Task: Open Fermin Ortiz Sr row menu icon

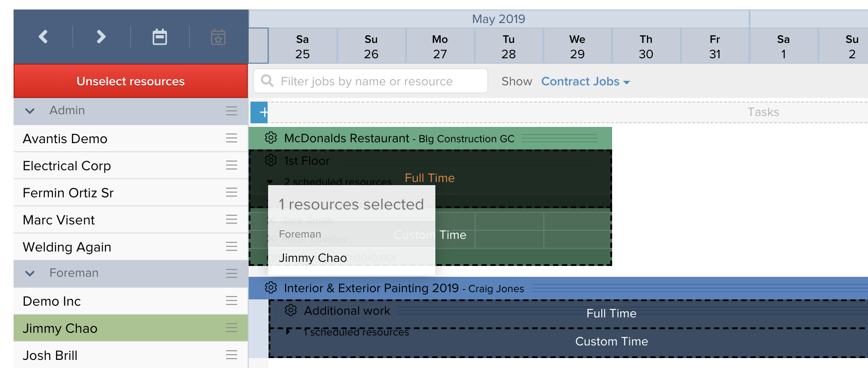Action: coord(231,192)
